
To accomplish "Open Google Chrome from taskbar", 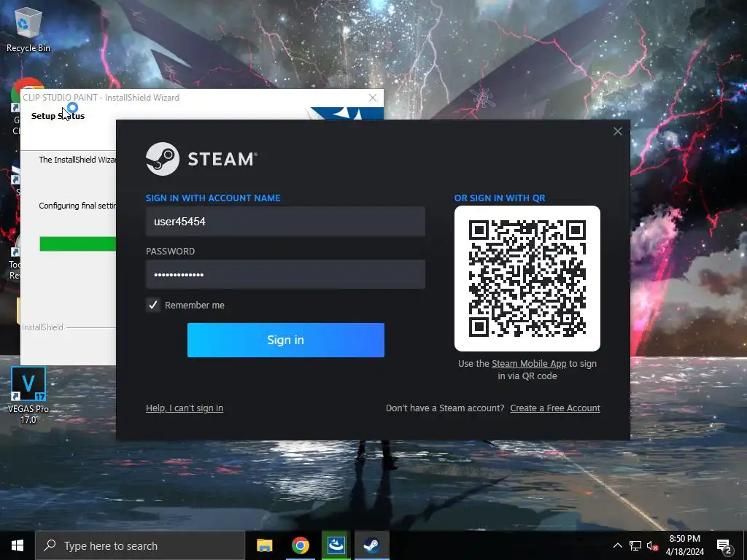I will click(x=300, y=545).
